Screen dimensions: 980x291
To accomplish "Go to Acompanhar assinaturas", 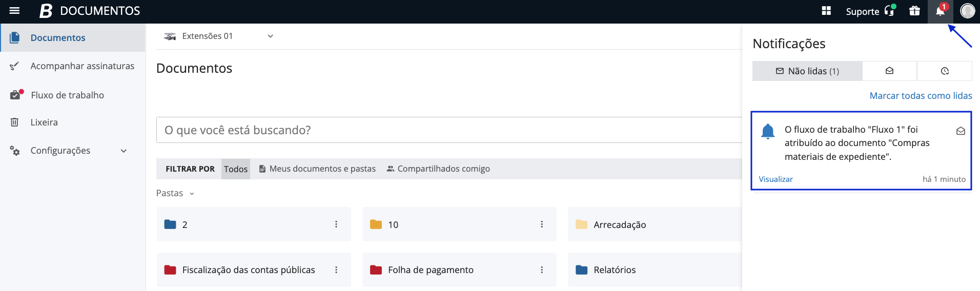I will point(82,66).
